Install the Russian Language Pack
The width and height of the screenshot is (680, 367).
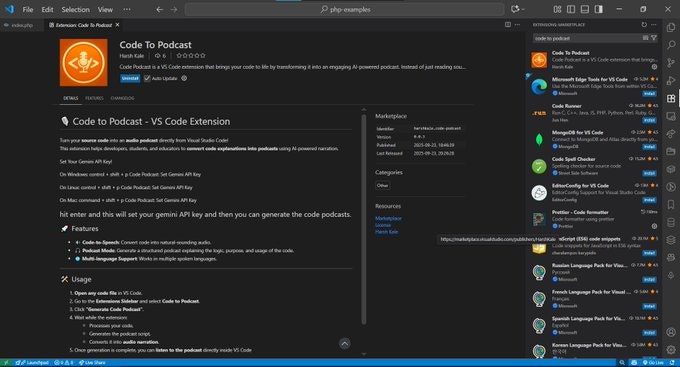[x=649, y=279]
